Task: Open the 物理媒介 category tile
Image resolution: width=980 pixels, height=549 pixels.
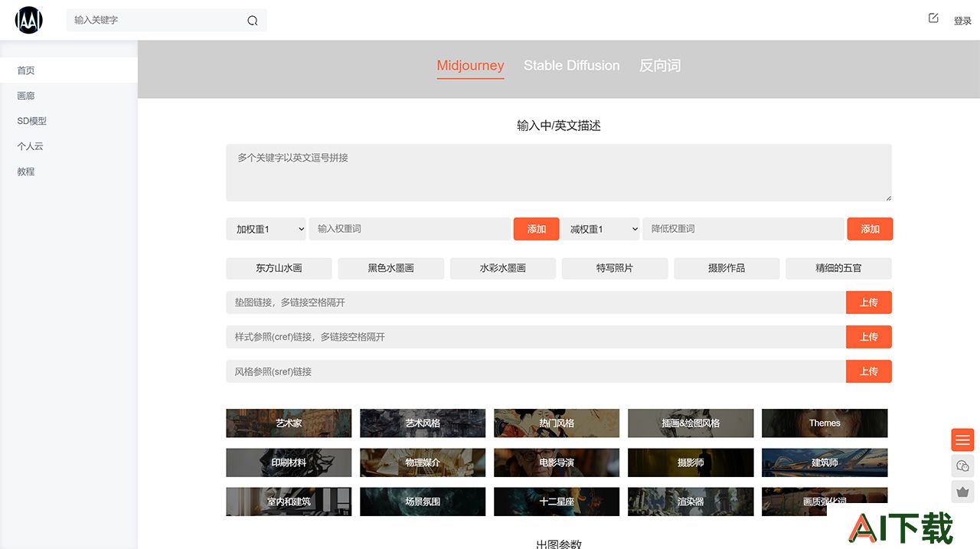Action: (423, 462)
